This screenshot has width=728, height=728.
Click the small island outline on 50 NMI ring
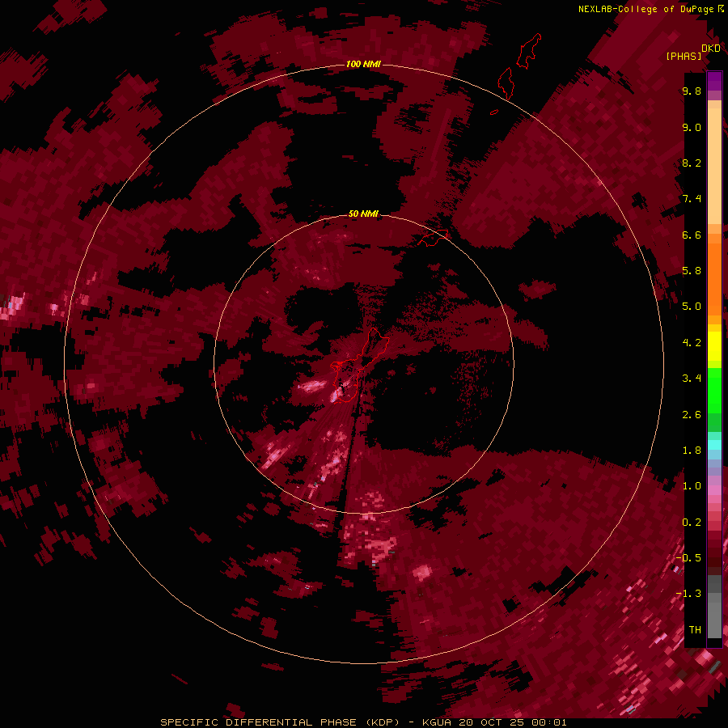pos(433,238)
